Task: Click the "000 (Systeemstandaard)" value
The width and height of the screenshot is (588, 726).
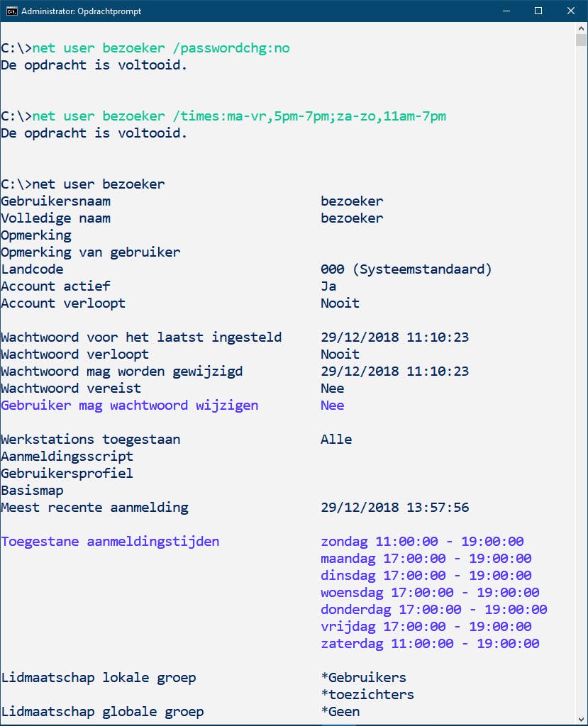Action: point(406,269)
